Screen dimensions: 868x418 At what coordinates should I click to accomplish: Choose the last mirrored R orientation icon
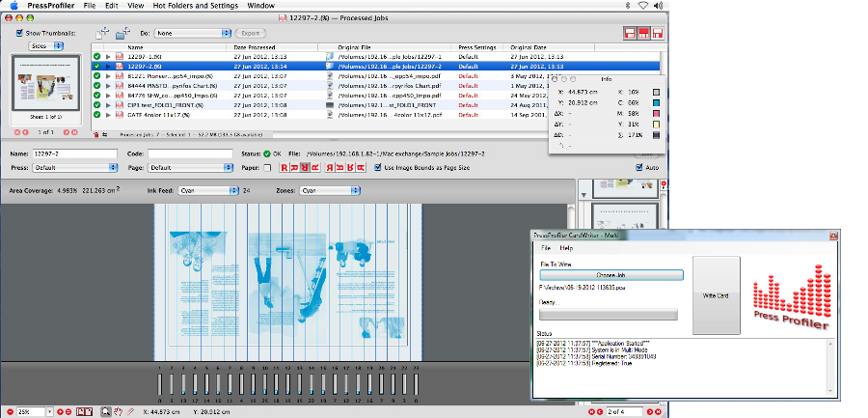tap(361, 167)
